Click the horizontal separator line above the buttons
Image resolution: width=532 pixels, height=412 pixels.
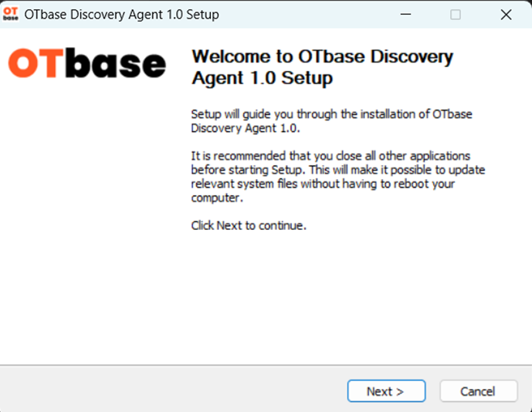(266, 366)
